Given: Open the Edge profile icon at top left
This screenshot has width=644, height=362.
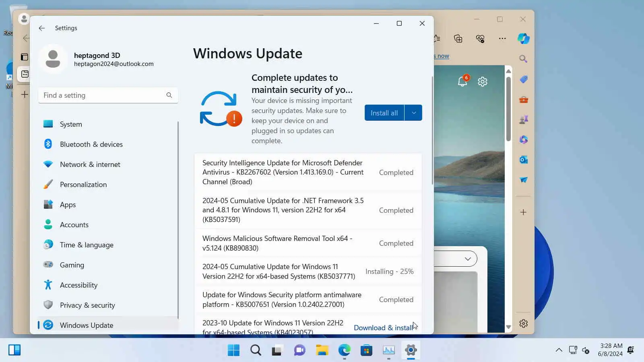Looking at the screenshot, I should click(x=24, y=19).
